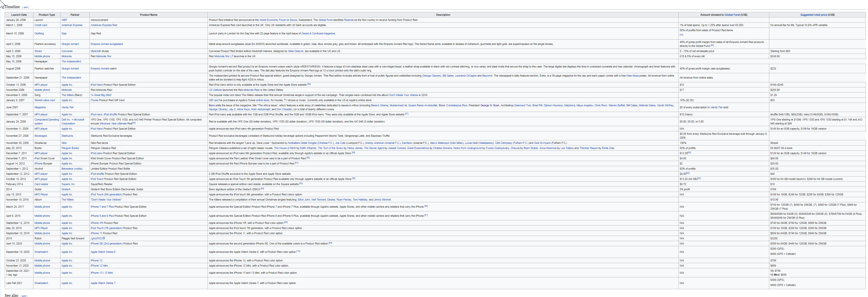Select "Piaggio fast forward" partner cell
The height and width of the screenshot is (297, 868).
coord(75,238)
